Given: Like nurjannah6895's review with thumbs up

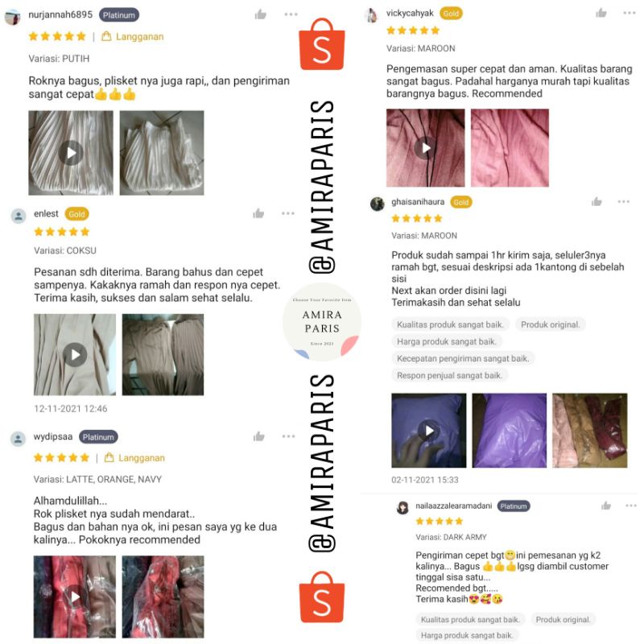Looking at the screenshot, I should click(x=260, y=14).
